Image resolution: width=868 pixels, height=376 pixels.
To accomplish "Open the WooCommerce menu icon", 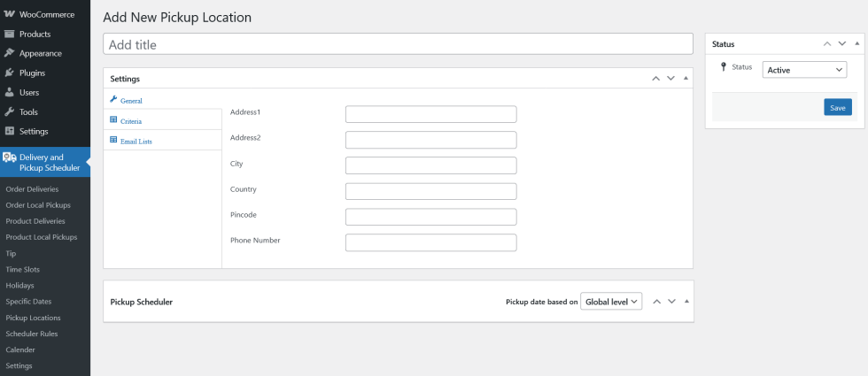I will pos(9,14).
